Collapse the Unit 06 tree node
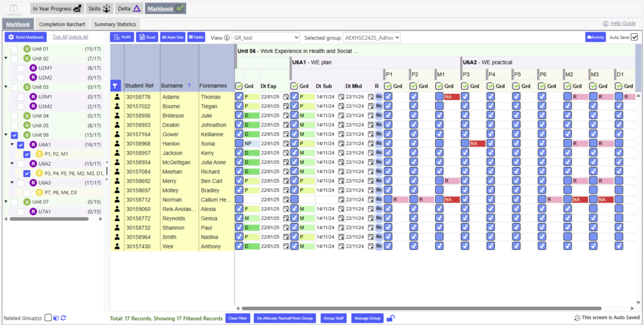The width and height of the screenshot is (644, 325). (6, 135)
